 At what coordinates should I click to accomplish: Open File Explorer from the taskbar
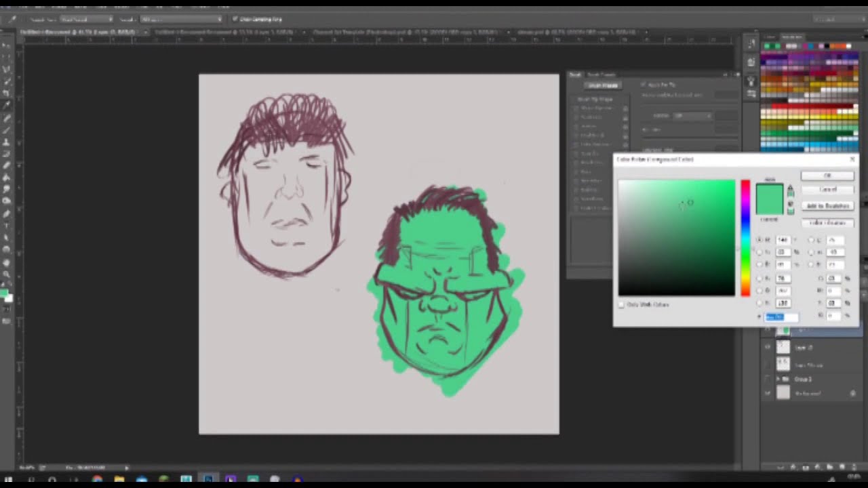click(119, 480)
